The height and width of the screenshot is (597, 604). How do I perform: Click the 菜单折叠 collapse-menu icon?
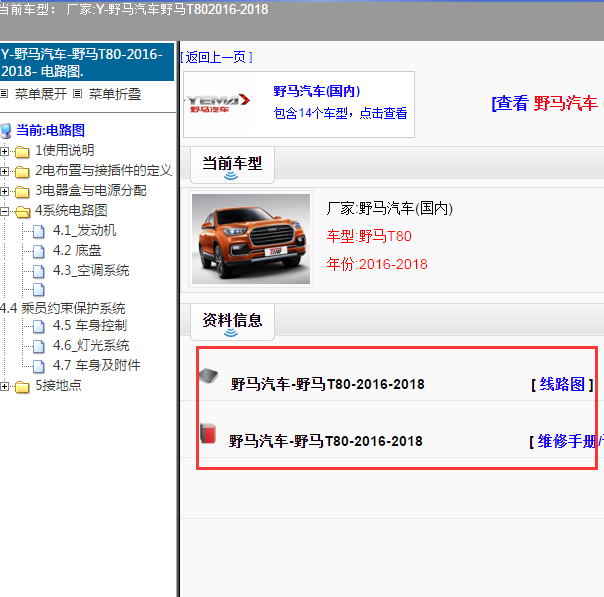point(77,94)
